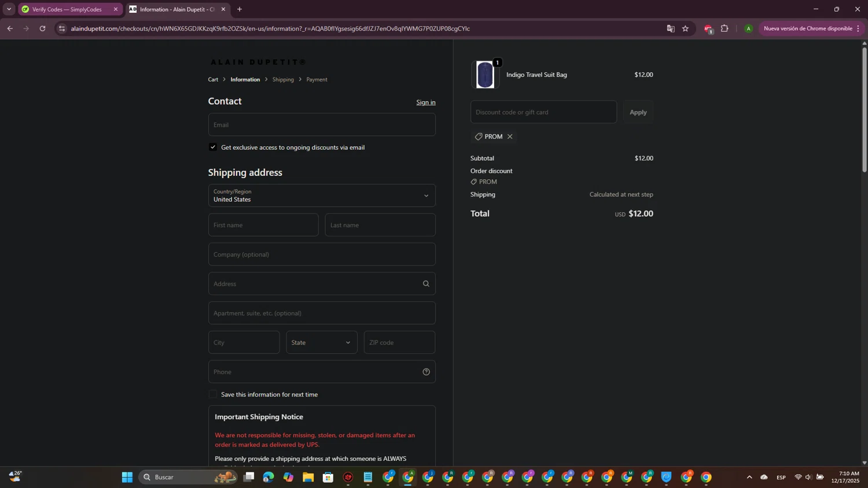
Task: Open File Explorer from taskbar
Action: point(308,477)
